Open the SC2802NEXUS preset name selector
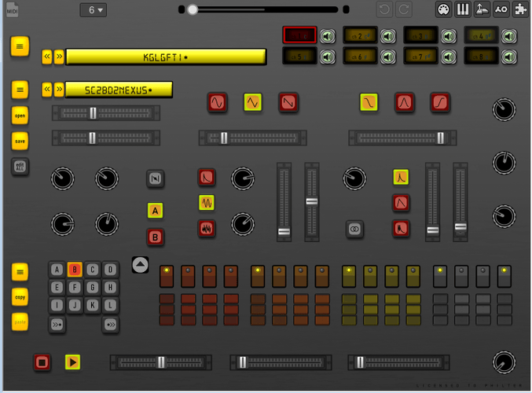The image size is (532, 393). (x=119, y=90)
